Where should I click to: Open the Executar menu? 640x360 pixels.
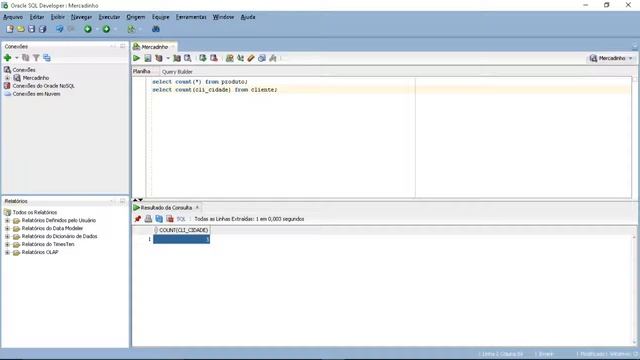(109, 17)
